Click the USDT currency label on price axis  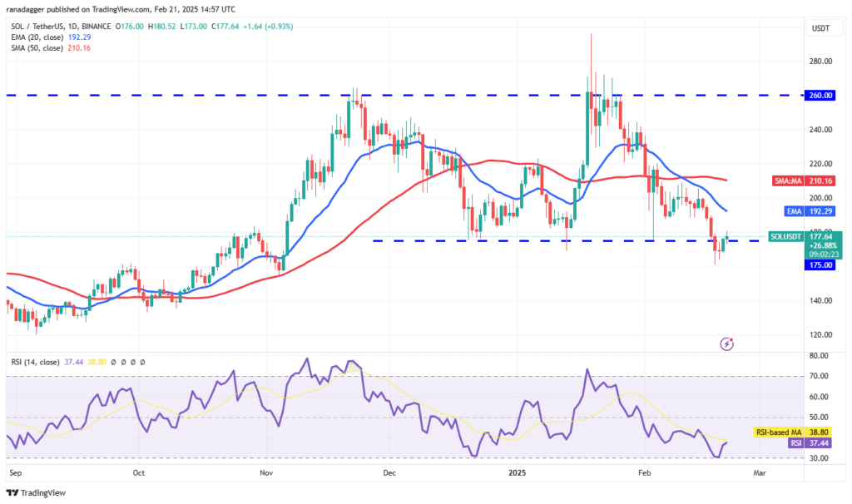821,29
